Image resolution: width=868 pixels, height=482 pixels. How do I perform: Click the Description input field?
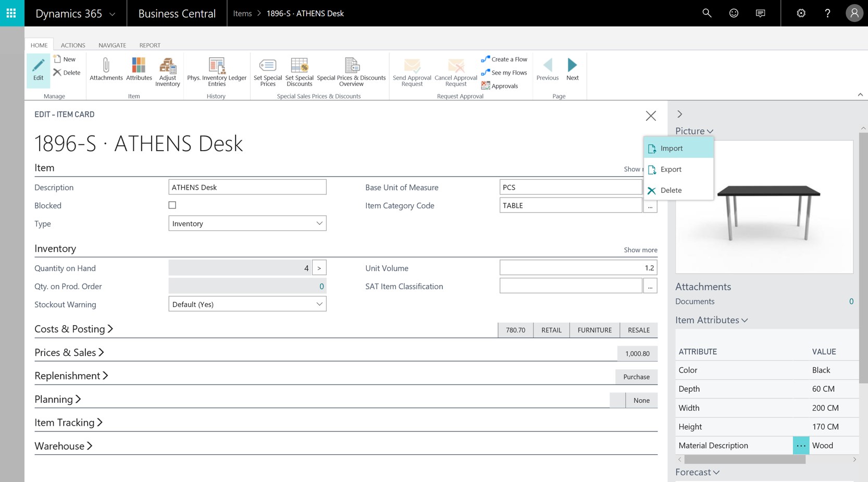(247, 187)
